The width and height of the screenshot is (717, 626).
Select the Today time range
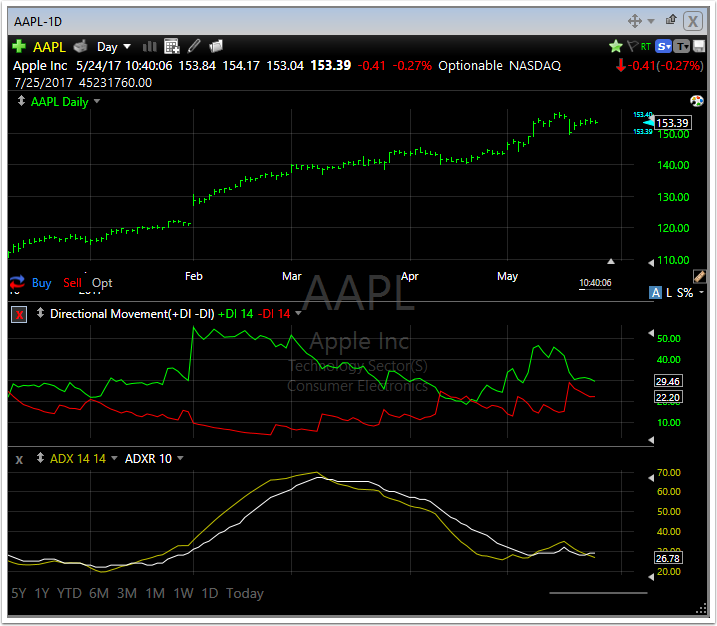245,593
